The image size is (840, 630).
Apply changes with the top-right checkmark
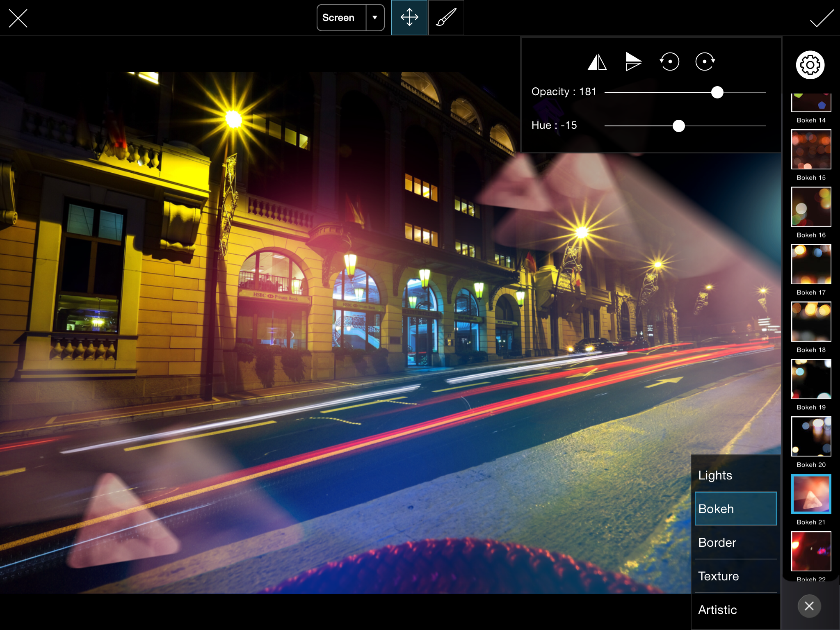(x=822, y=18)
